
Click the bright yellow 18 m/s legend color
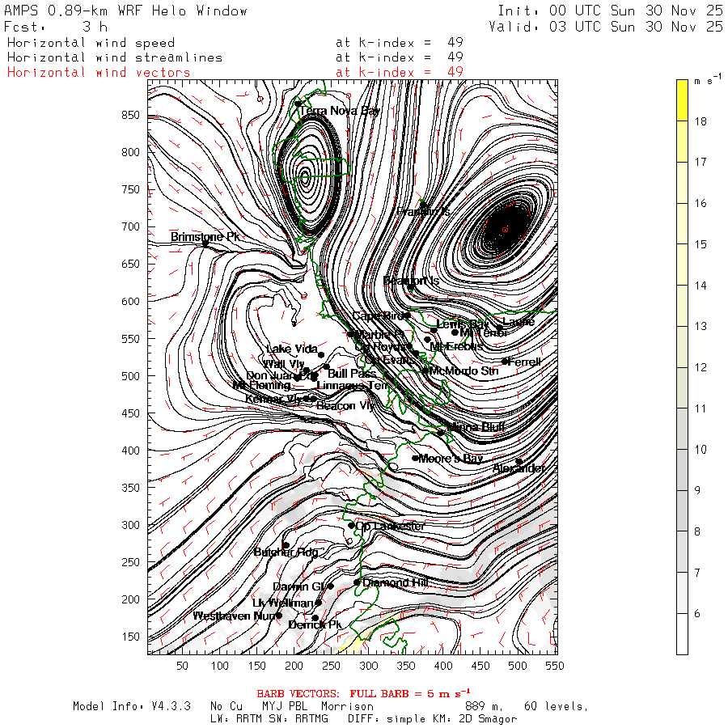tap(682, 100)
